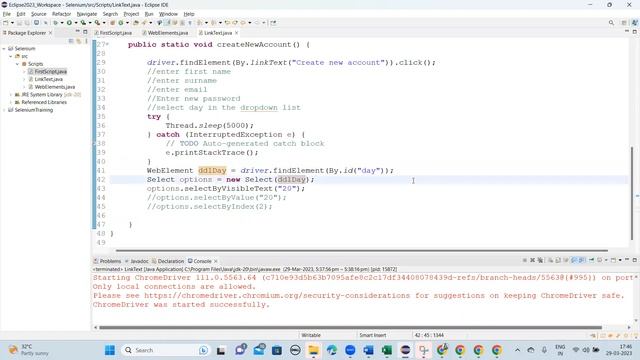Close the Package Explorer view
Image resolution: width=640 pixels, height=360 pixels.
click(x=50, y=33)
